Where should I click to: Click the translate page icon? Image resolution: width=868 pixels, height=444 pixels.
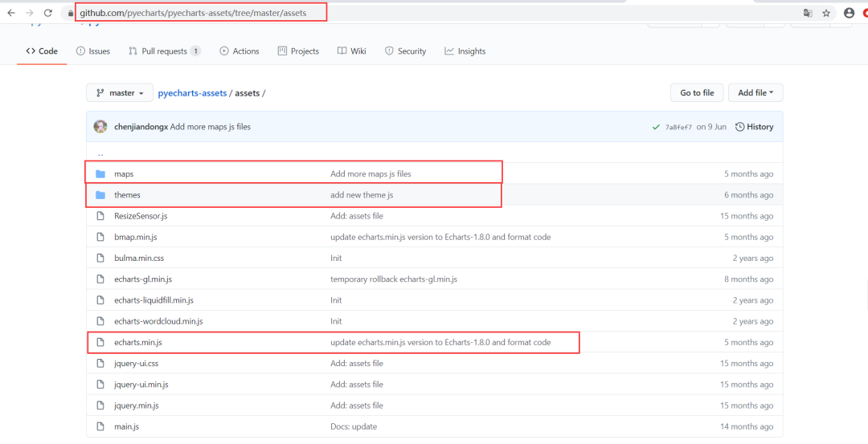coord(808,13)
